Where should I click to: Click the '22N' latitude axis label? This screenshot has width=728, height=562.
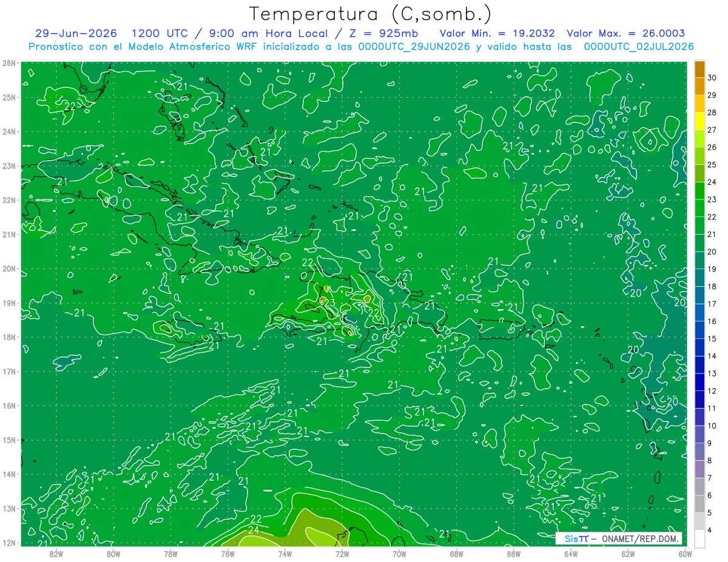[x=9, y=200]
